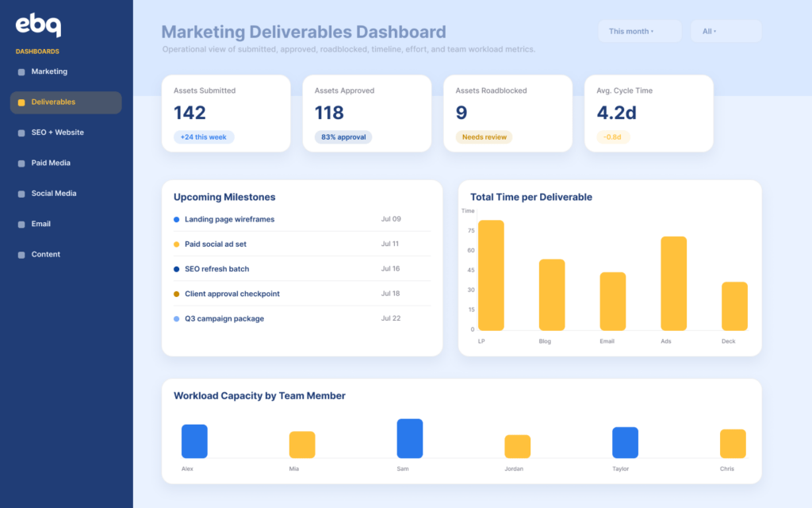The height and width of the screenshot is (508, 812).
Task: Click Jordan's yellow workload bar
Action: [518, 446]
